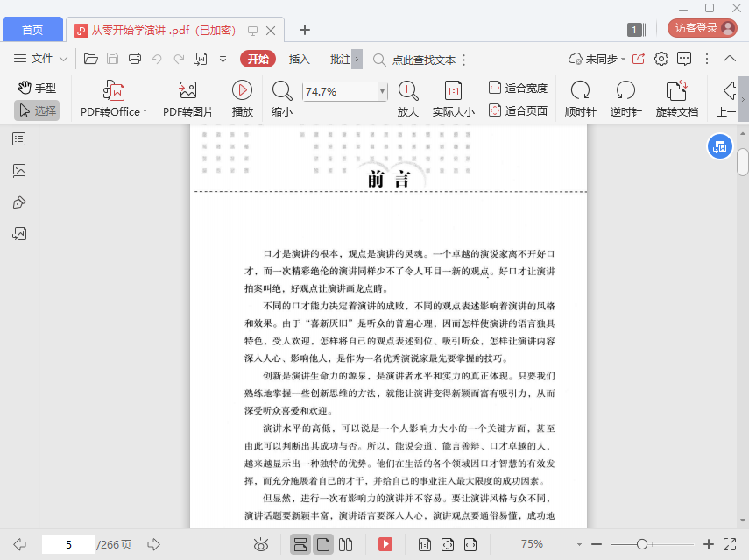Show more ribbon tabs with the arrow
This screenshot has width=749, height=560.
click(357, 60)
